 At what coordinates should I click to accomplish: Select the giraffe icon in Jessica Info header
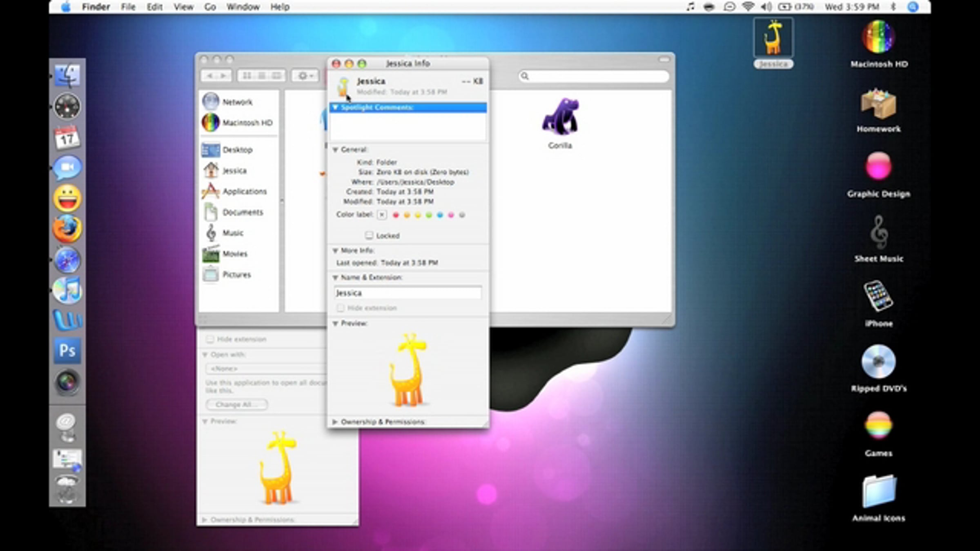pyautogui.click(x=343, y=86)
